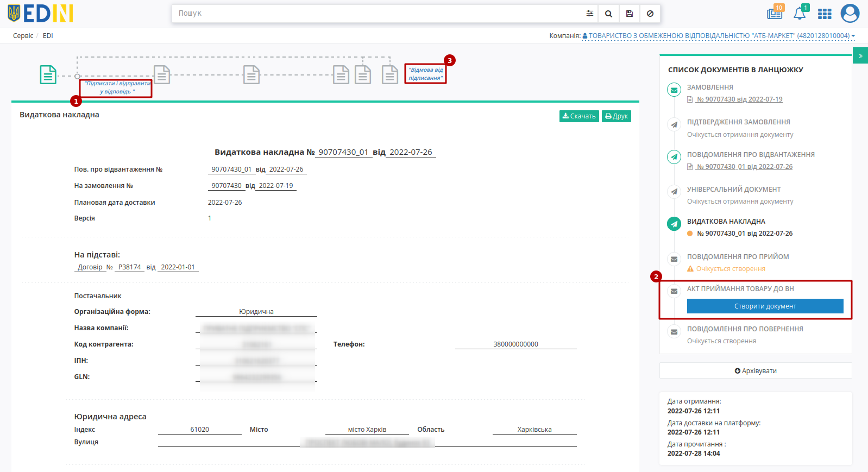
Task: Focus the Пошук search field
Action: [377, 14]
